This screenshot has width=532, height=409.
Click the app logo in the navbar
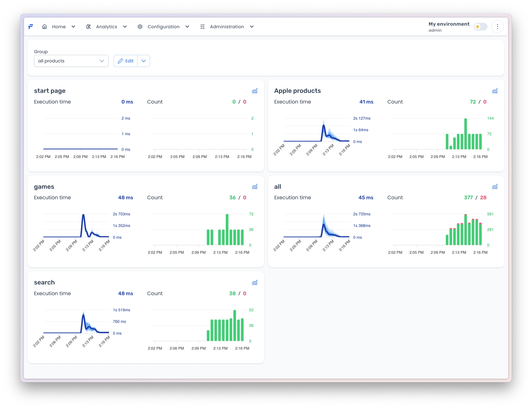click(31, 27)
